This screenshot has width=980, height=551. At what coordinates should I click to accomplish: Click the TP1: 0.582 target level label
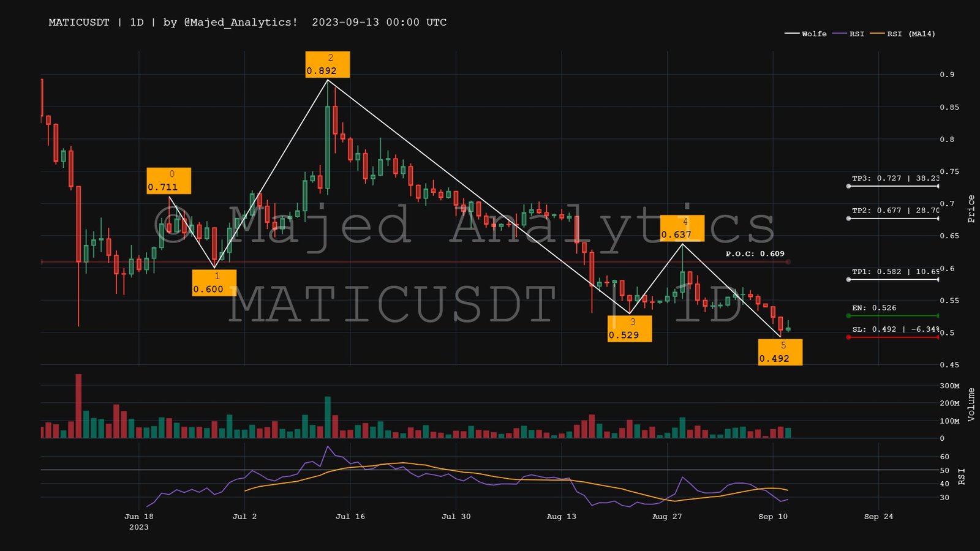[x=895, y=271]
